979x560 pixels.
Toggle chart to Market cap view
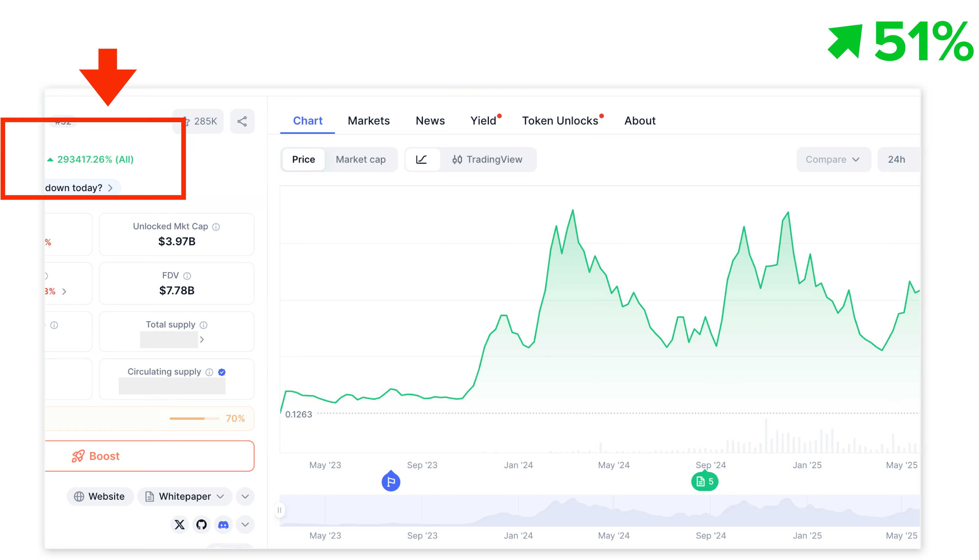point(361,159)
